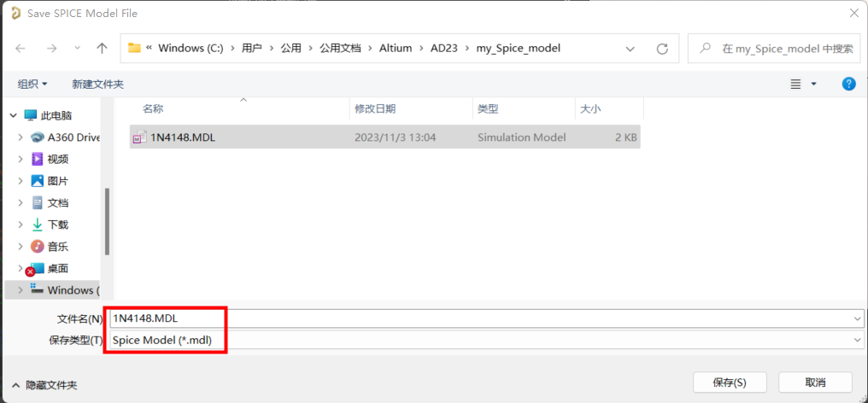Open the 组织 menu
This screenshot has width=868, height=403.
(32, 84)
